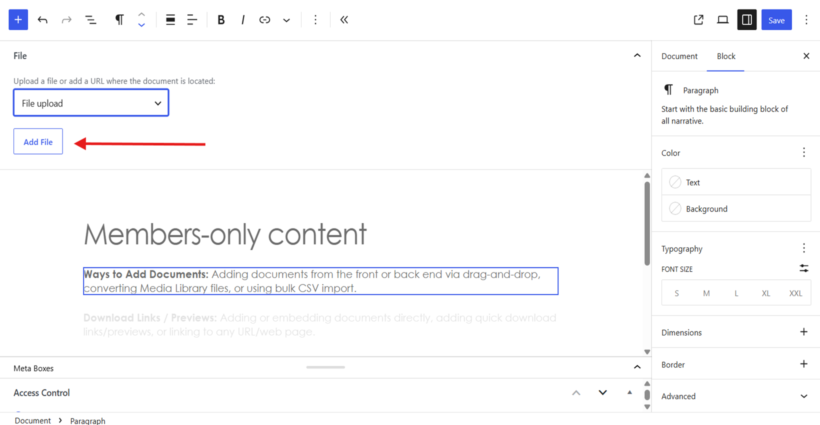The width and height of the screenshot is (820, 425).
Task: Choose the Text color
Action: point(736,182)
